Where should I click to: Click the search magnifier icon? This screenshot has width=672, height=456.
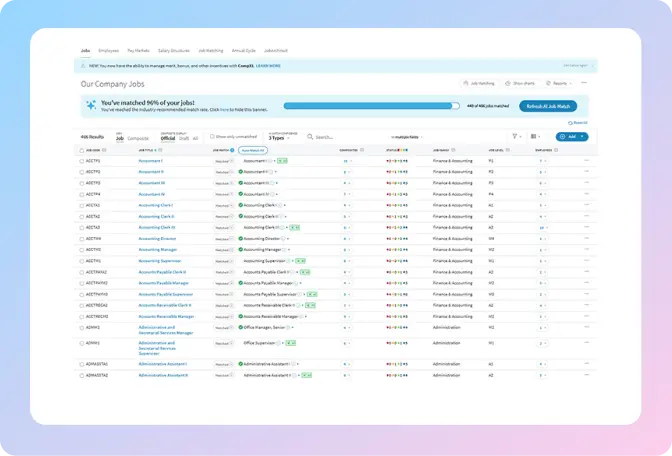coord(311,136)
